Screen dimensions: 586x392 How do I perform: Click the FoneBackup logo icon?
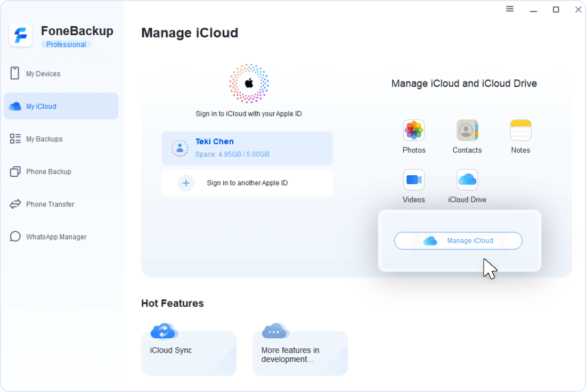tap(21, 36)
